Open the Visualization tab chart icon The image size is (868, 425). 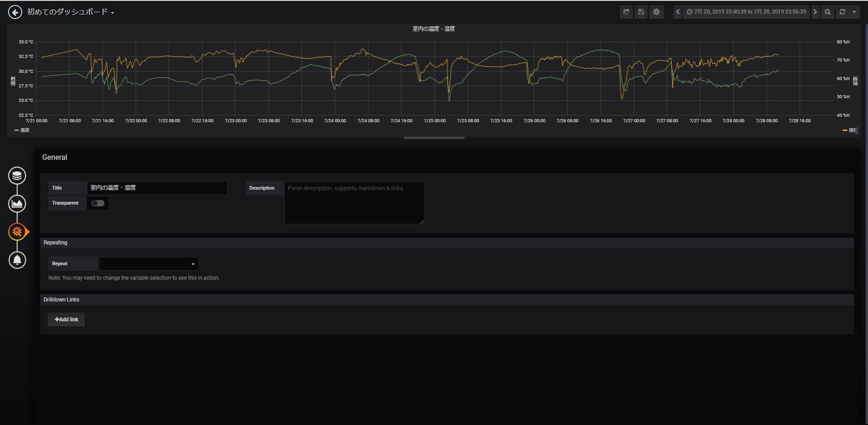pos(17,204)
